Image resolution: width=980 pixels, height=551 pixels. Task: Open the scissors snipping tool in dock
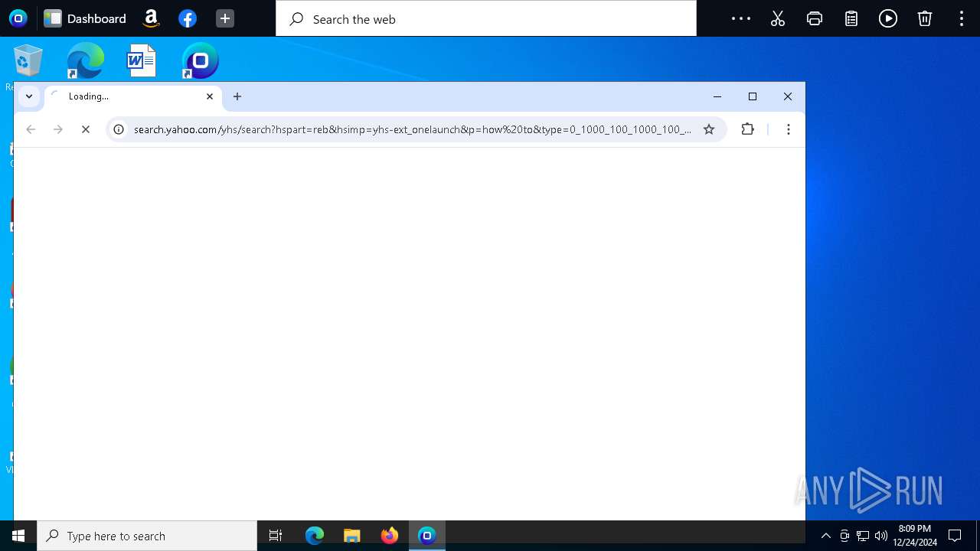click(x=778, y=18)
